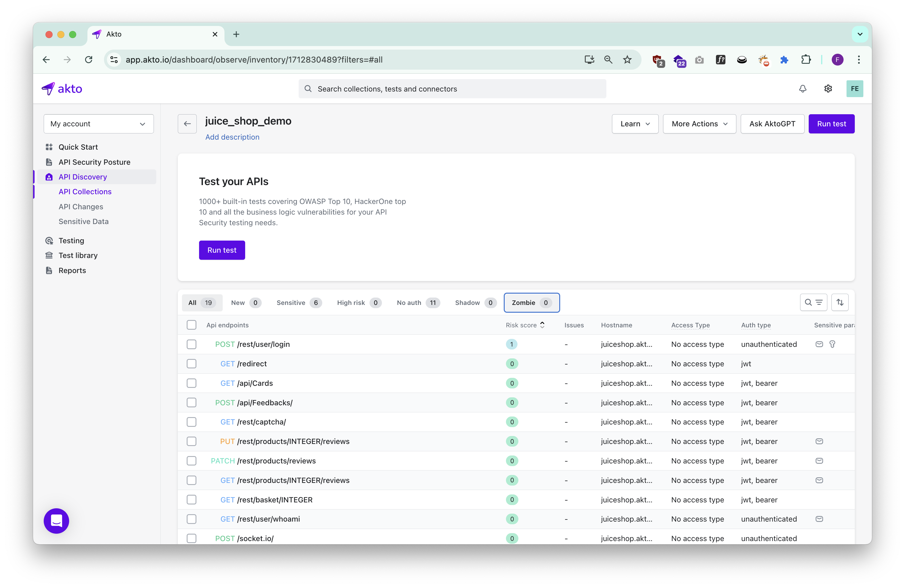Viewport: 905px width, 588px height.
Task: Open the chat support bubble icon
Action: [56, 521]
